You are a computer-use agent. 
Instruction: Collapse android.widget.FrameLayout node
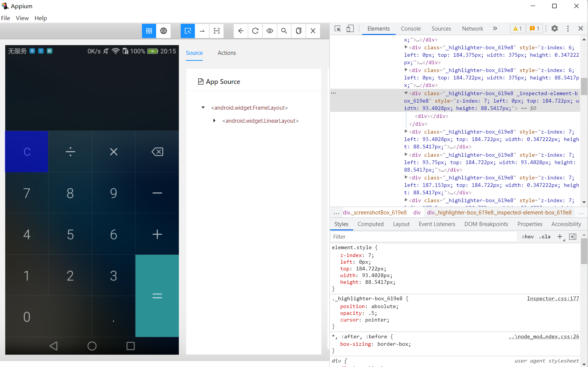pyautogui.click(x=203, y=108)
